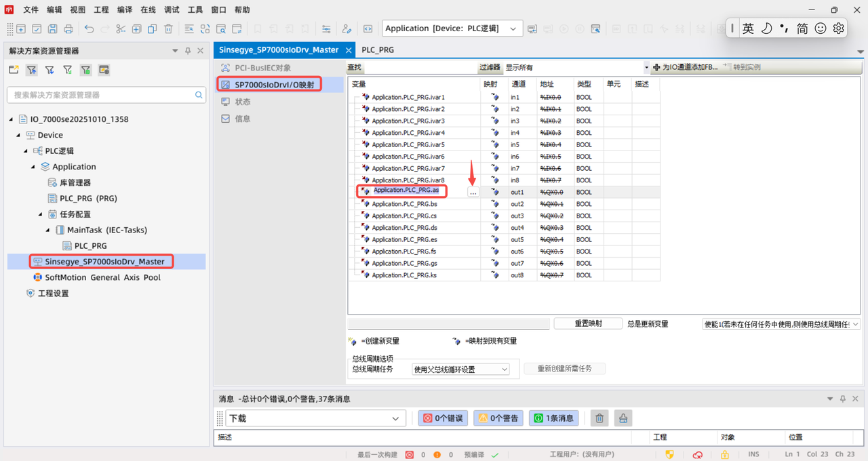This screenshot has width=868, height=461.
Task: Click the first filter icon in solution explorer
Action: pos(32,70)
